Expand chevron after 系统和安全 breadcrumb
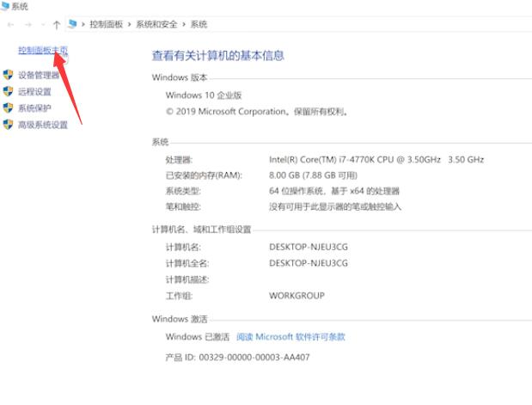Image resolution: width=532 pixels, height=405 pixels. pyautogui.click(x=184, y=24)
